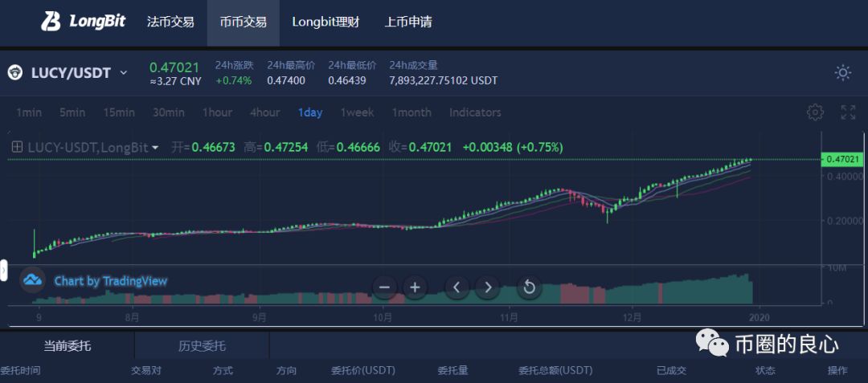The image size is (868, 383).
Task: Click the TradingView cloud logo
Action: click(x=33, y=279)
